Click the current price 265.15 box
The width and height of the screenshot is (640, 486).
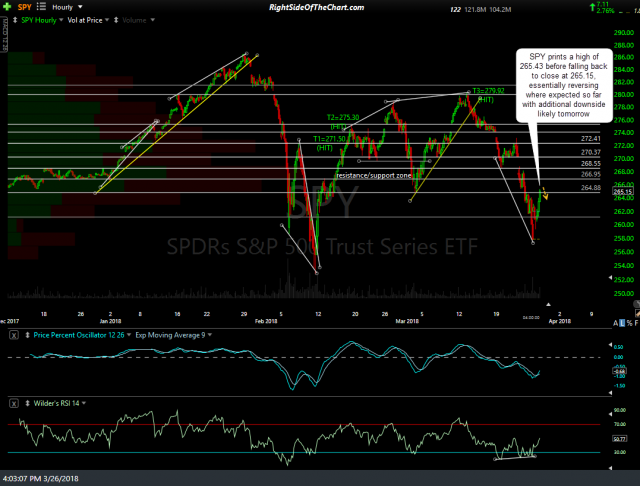[623, 191]
